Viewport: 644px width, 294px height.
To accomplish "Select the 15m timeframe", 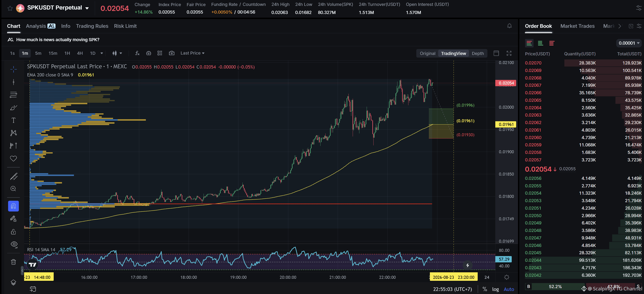I will tap(53, 53).
